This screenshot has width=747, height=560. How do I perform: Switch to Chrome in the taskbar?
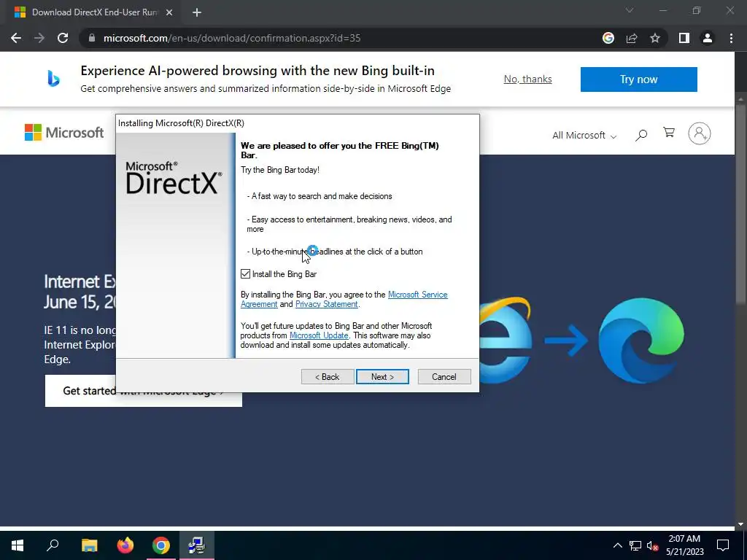[x=161, y=545]
